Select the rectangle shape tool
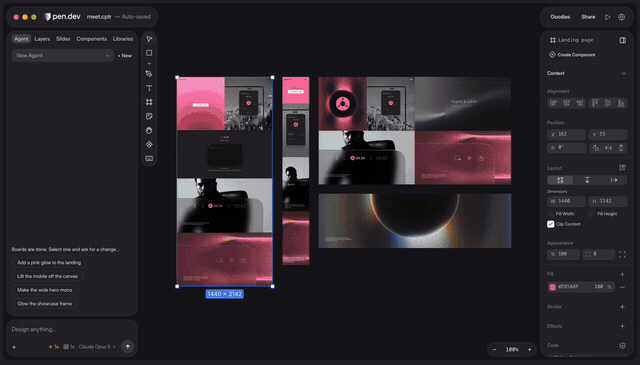This screenshot has width=640, height=365. 149,53
